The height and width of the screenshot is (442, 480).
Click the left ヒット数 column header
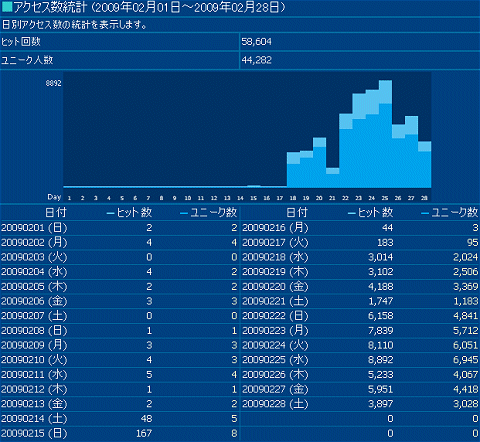pyautogui.click(x=129, y=212)
